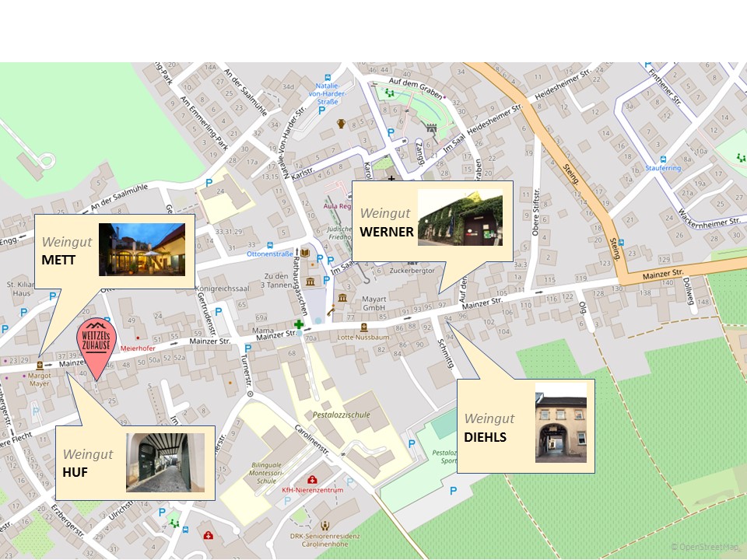Click the Zu den 3 Tannen label
This screenshot has width=747, height=560.
(276, 281)
